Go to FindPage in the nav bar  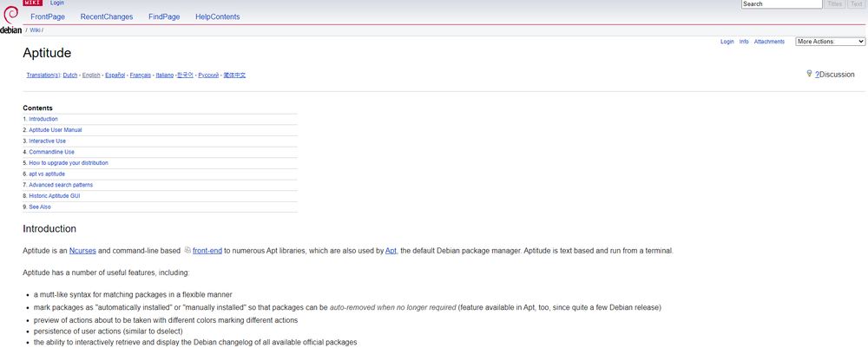click(x=164, y=16)
